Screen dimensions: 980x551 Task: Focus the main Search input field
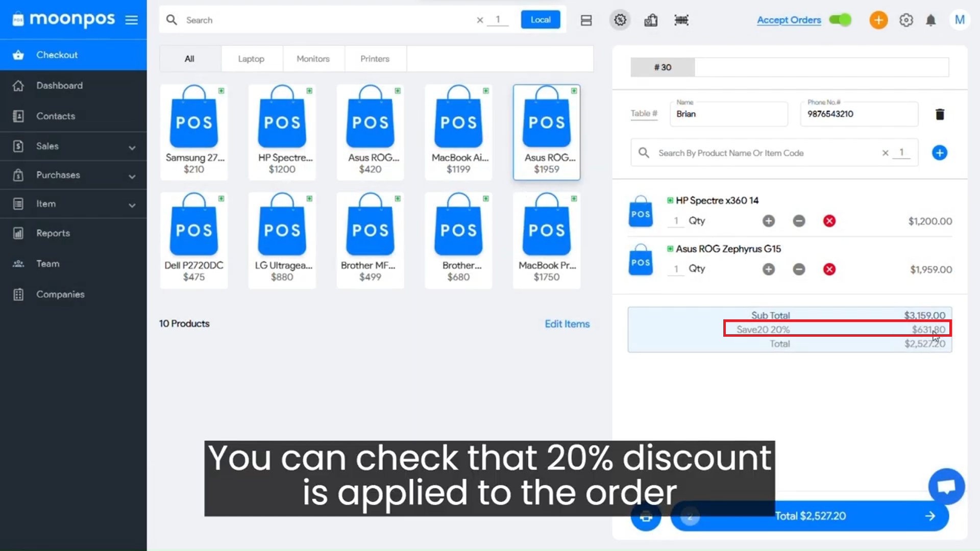coord(327,20)
